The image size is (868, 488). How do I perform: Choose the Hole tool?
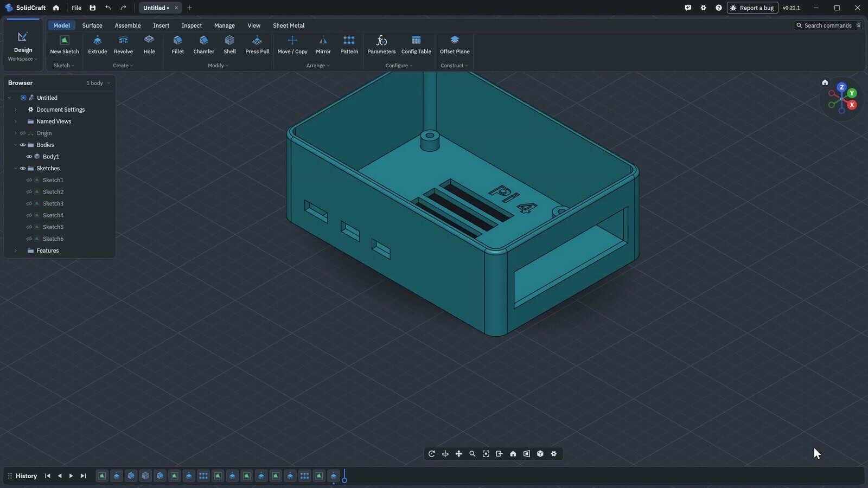point(149,45)
